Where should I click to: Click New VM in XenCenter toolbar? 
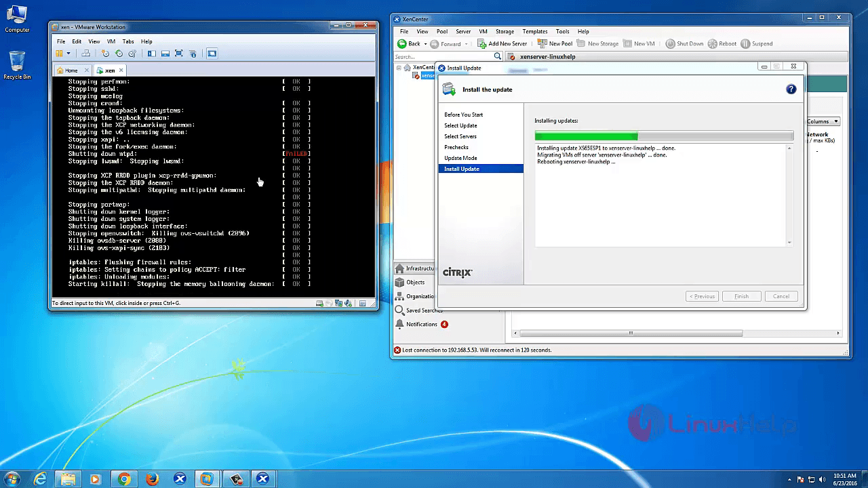coord(639,43)
